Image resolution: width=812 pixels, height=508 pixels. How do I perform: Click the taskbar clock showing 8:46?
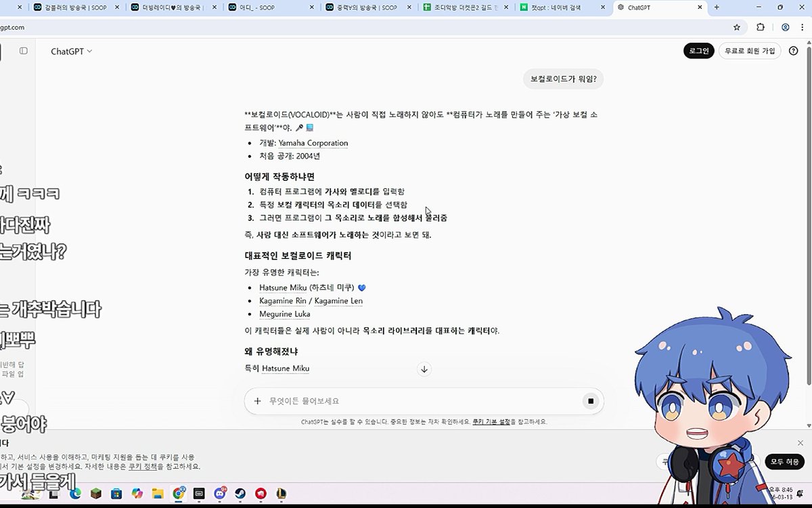(780, 492)
